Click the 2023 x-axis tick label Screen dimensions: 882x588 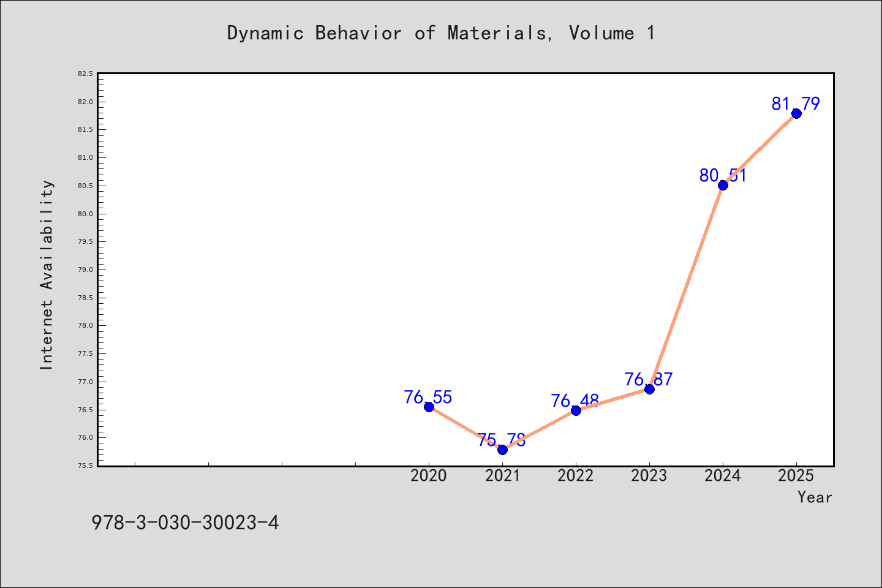tap(649, 475)
